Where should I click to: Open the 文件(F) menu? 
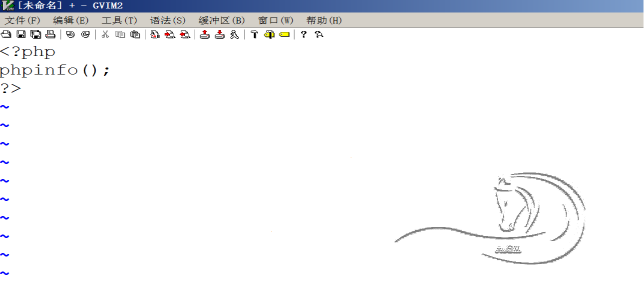point(22,20)
